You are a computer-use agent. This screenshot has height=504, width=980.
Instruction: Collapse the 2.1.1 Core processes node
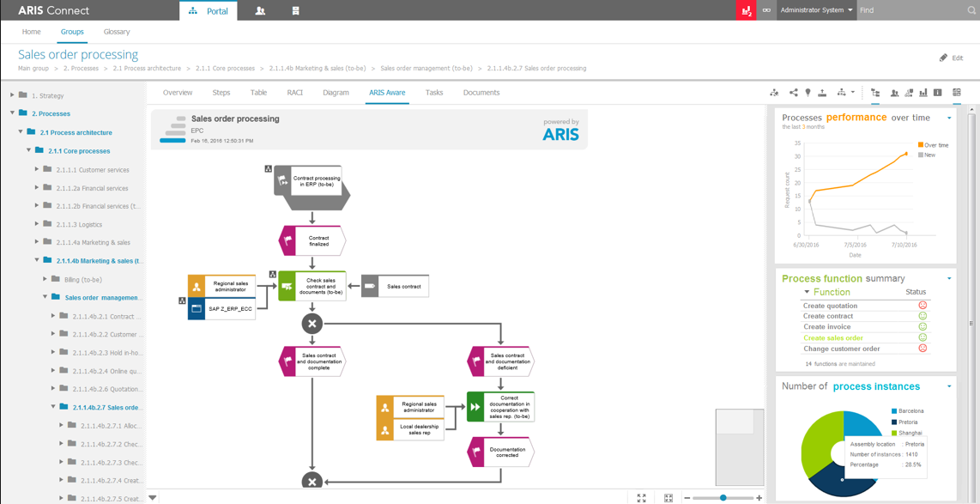tap(29, 151)
